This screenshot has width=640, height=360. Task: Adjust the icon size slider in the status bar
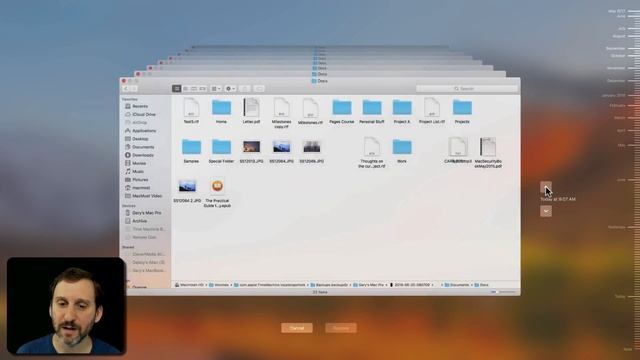503,292
